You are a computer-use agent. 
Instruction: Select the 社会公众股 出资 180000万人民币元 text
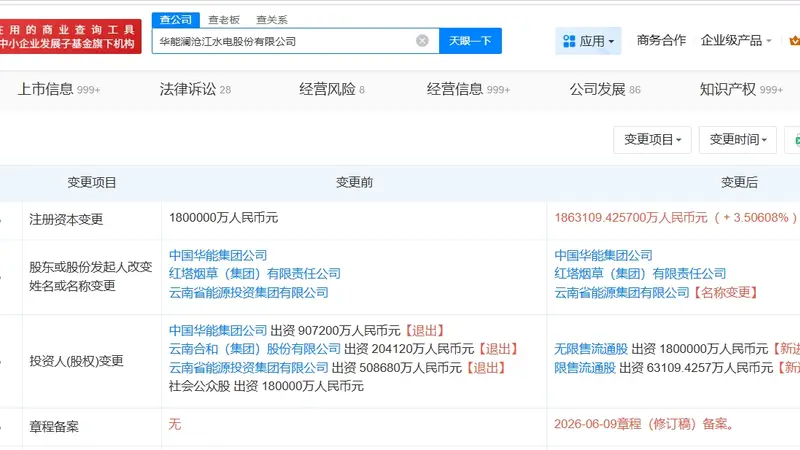tap(266, 386)
